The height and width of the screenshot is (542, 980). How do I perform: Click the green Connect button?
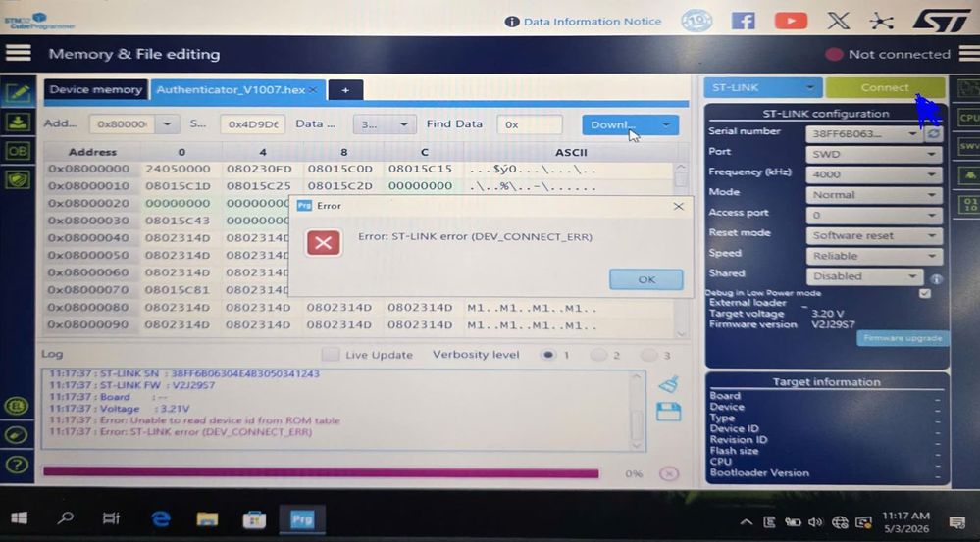(x=885, y=87)
